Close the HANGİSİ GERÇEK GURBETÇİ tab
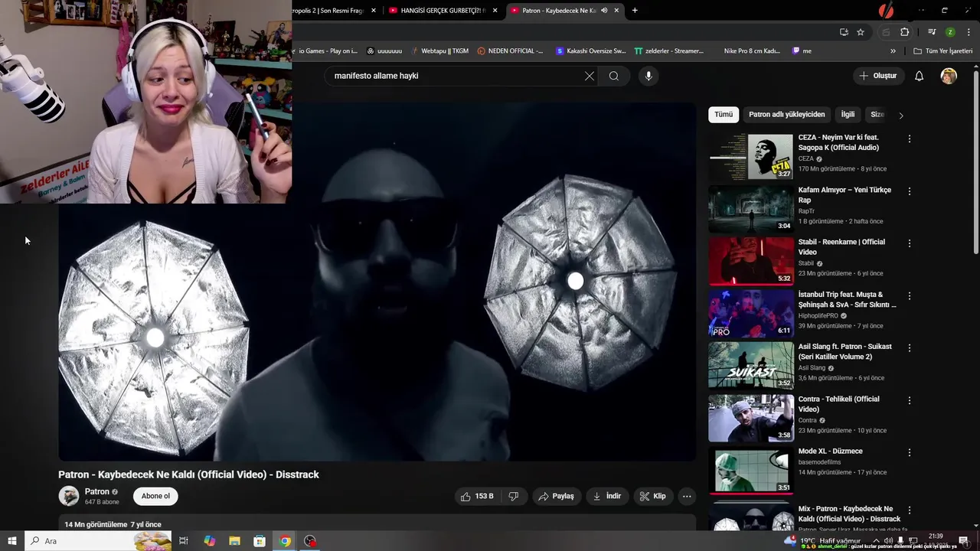Viewport: 980px width, 551px height. 495,11
